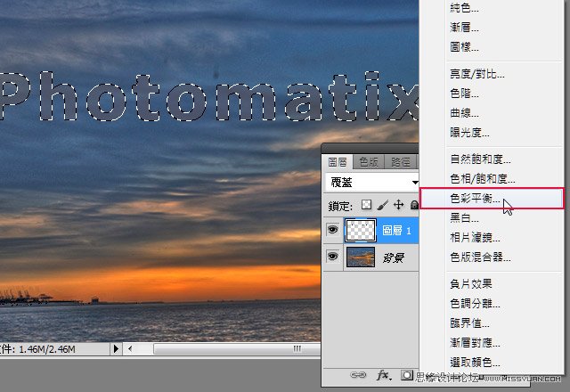Switch to the 路徑 tab

400,162
